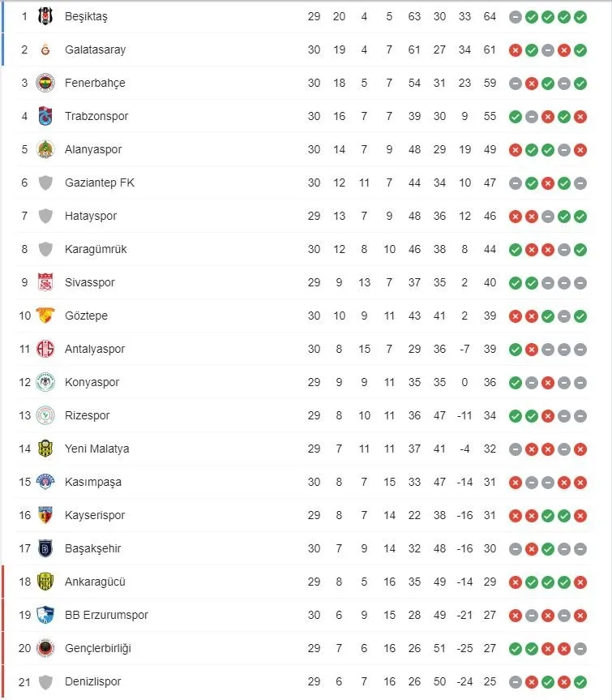The width and height of the screenshot is (612, 700).
Task: Click the red loss icon in Fenerbahçe's form
Action: pos(531,83)
